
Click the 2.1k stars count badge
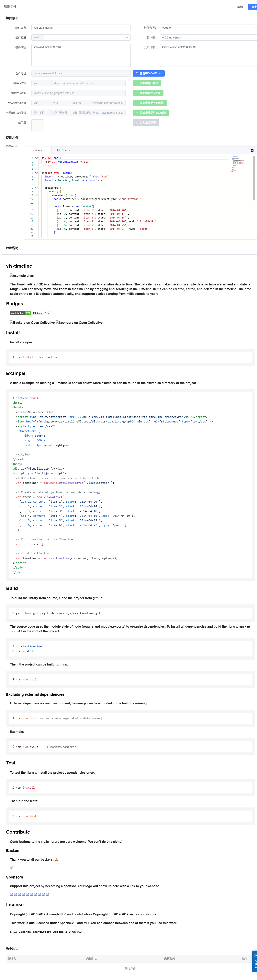pos(46,314)
